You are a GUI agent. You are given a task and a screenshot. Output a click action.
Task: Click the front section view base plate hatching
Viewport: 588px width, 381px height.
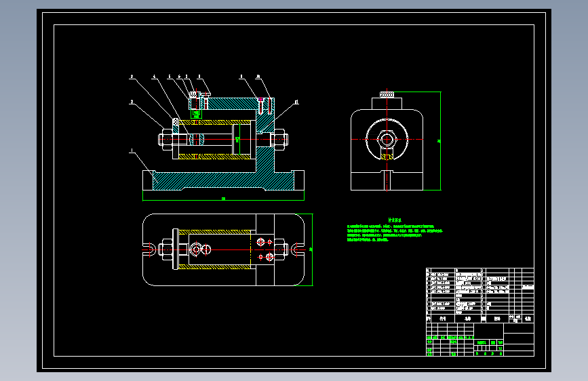223,181
